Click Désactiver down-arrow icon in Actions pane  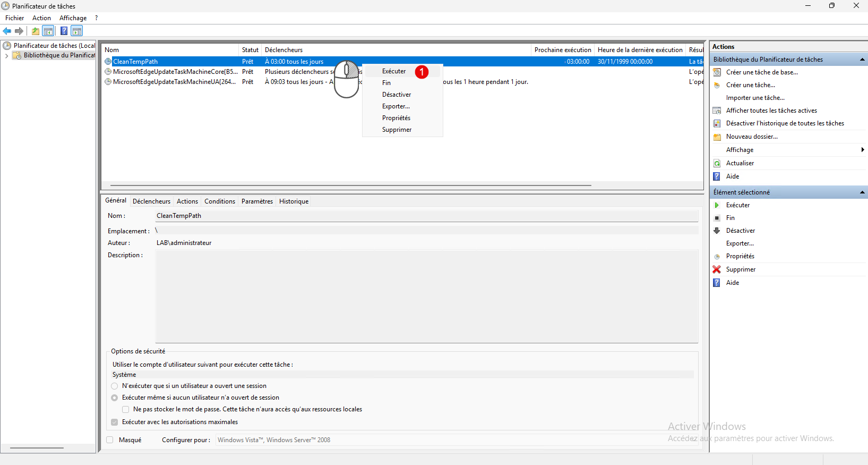(x=717, y=231)
